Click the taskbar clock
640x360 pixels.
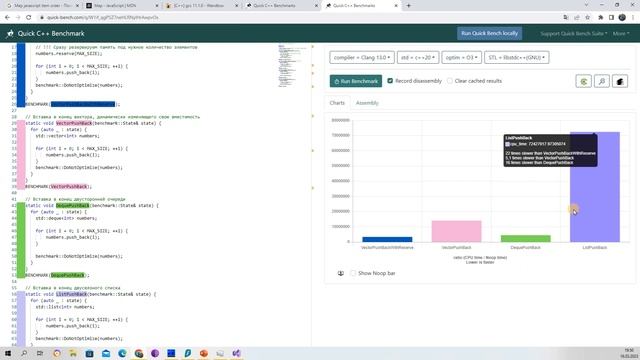[x=629, y=353]
